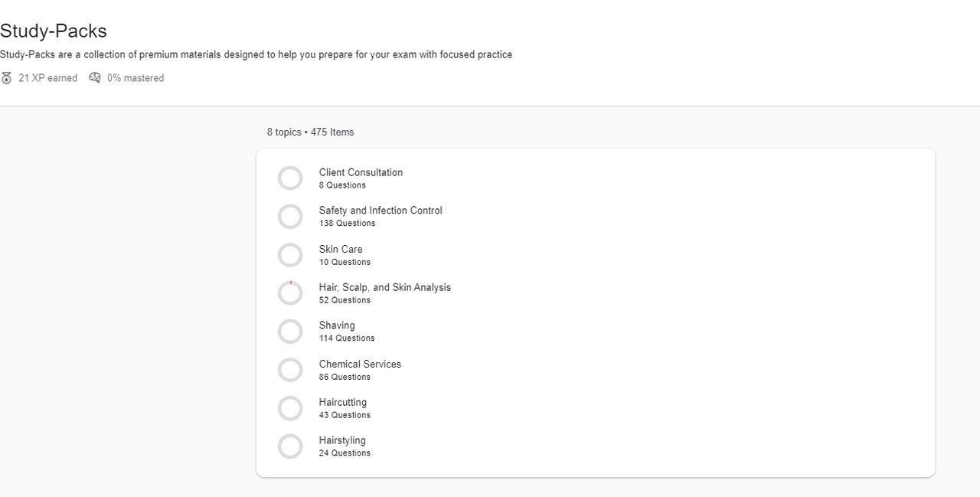The width and height of the screenshot is (980, 497).
Task: Open Safety and Infection Control topic
Action: pos(381,211)
